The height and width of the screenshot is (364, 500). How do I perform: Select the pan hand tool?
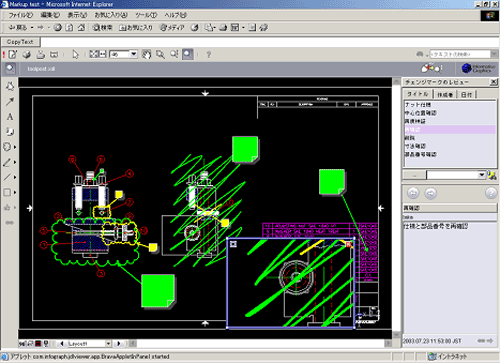pyautogui.click(x=146, y=54)
